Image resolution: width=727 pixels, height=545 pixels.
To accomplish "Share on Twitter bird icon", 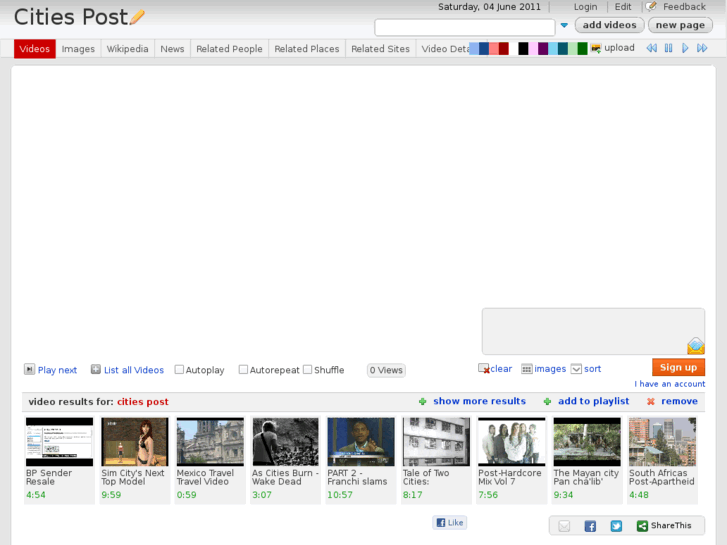I will point(616,526).
